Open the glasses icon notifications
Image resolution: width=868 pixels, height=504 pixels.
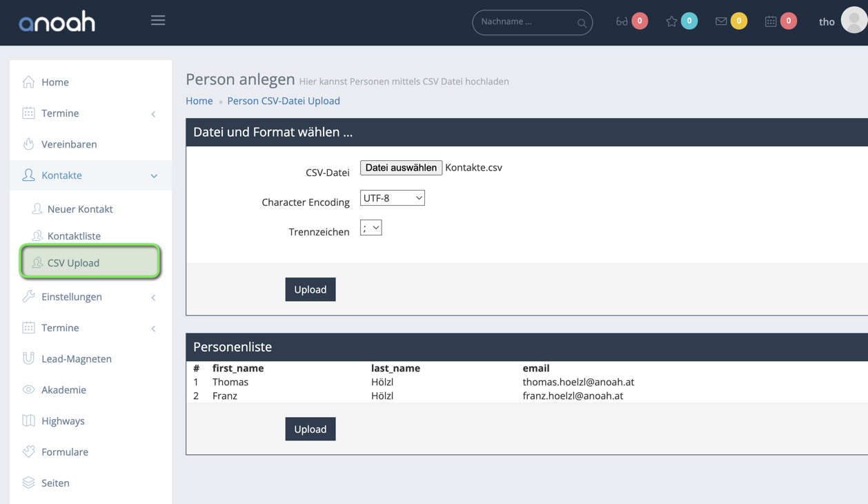coord(622,21)
